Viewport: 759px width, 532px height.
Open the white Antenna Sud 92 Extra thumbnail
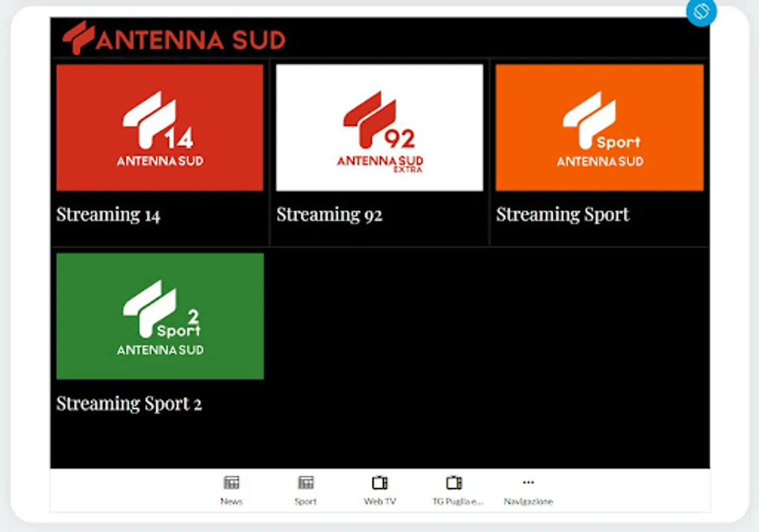point(379,128)
